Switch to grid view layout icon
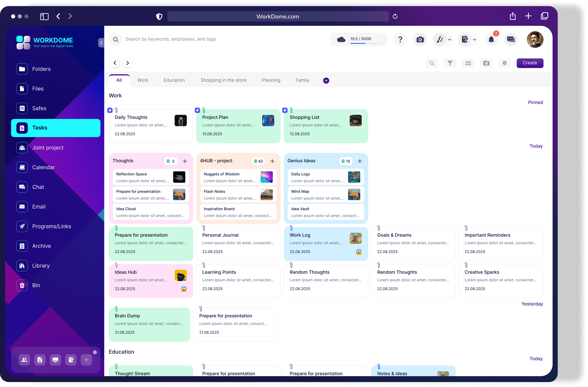Screen dimensions: 588x387 click(468, 63)
